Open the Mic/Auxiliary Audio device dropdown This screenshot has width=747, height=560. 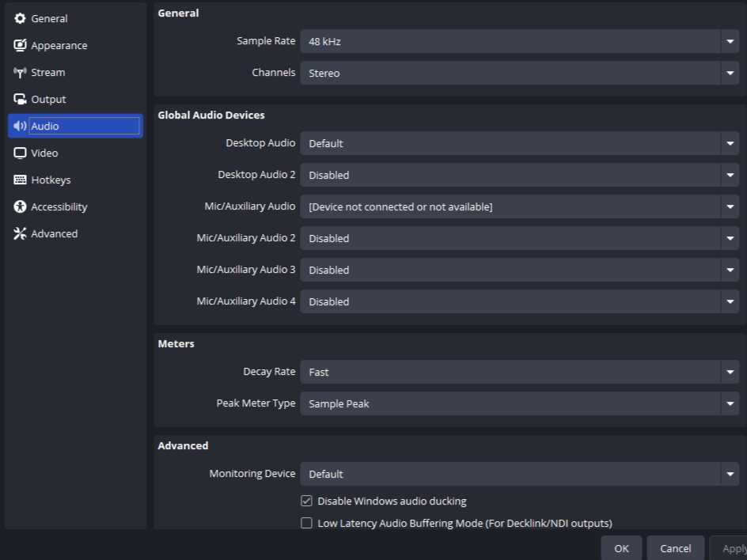[x=519, y=206]
